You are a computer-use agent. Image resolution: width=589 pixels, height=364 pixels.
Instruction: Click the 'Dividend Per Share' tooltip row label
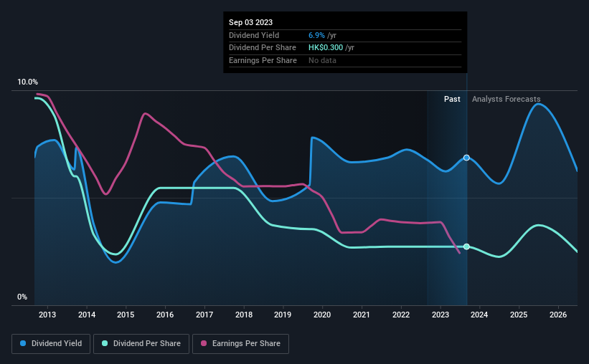pos(262,48)
